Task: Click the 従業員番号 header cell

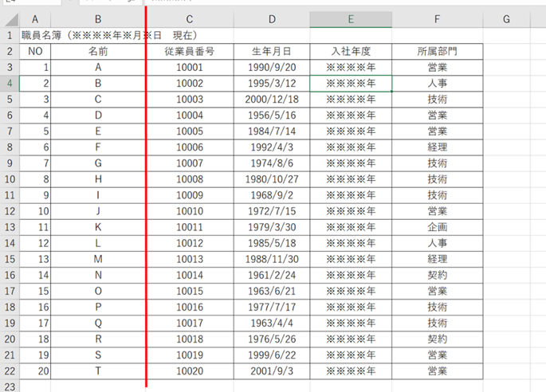Action: [189, 52]
